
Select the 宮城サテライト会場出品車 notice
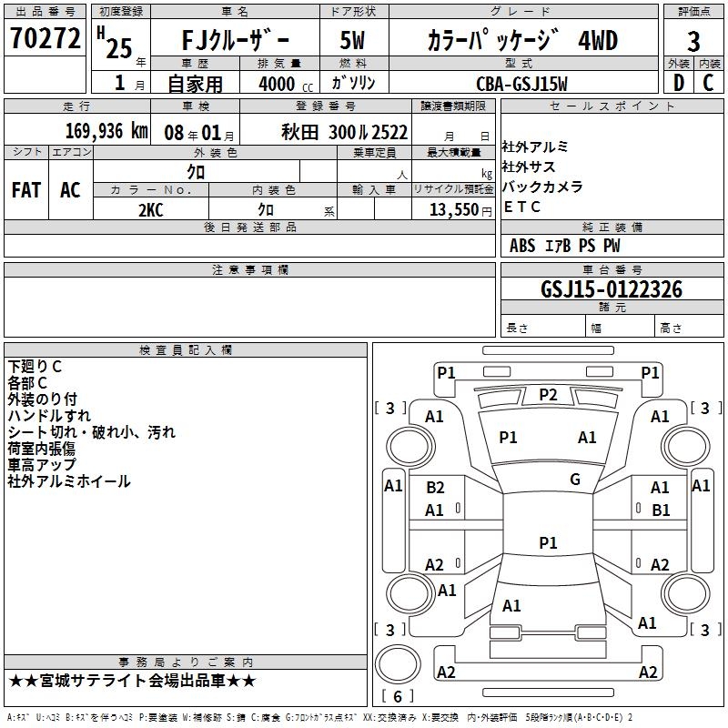(132, 681)
